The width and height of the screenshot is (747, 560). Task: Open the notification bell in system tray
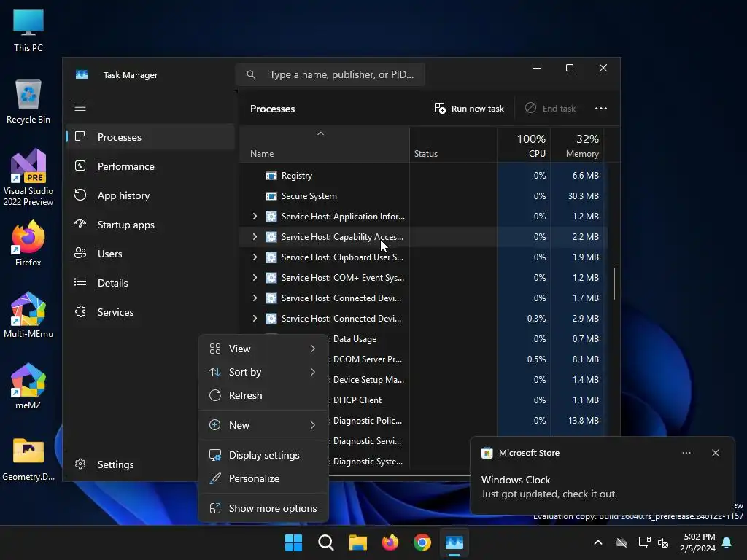click(727, 542)
